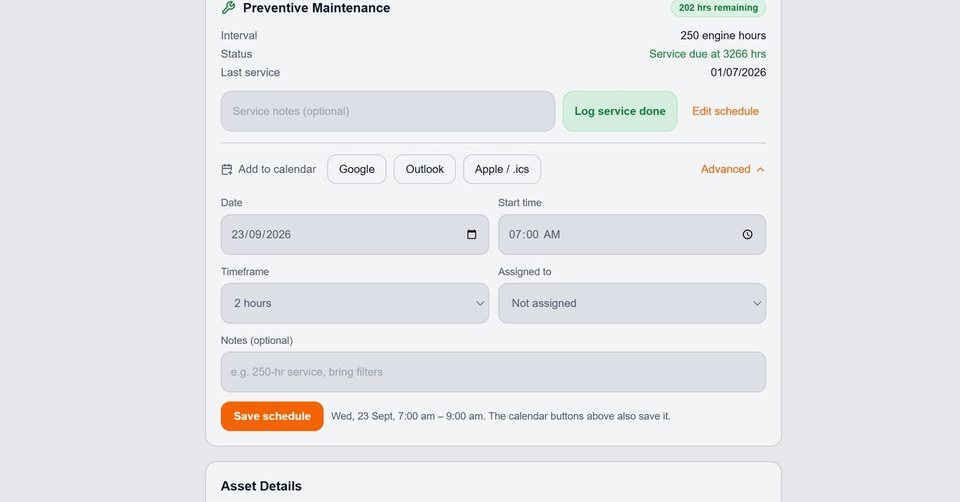Click the Wed, 23 Sept summary text
This screenshot has height=502, width=960.
[501, 416]
